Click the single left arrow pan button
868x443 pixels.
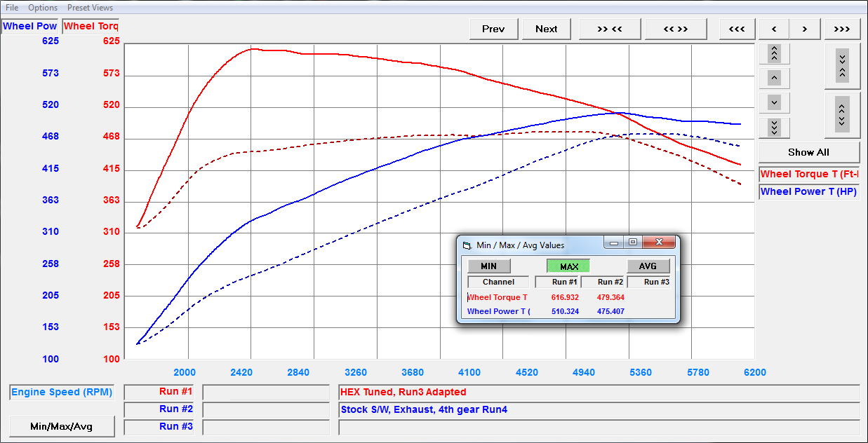click(774, 29)
